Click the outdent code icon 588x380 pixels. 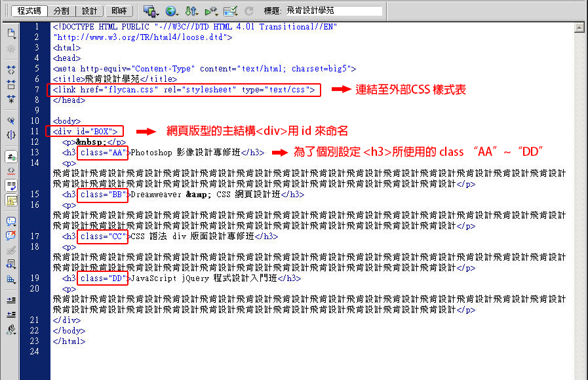coord(11,314)
